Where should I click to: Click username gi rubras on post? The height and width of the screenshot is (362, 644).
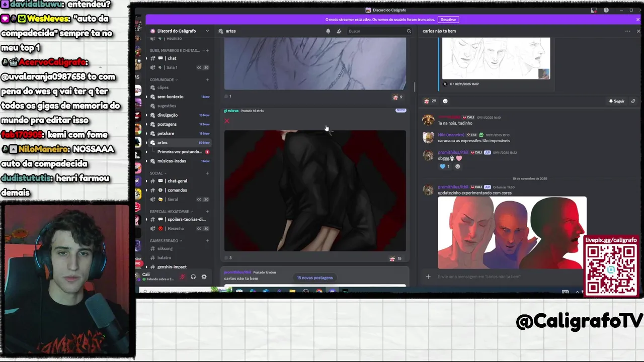click(231, 111)
